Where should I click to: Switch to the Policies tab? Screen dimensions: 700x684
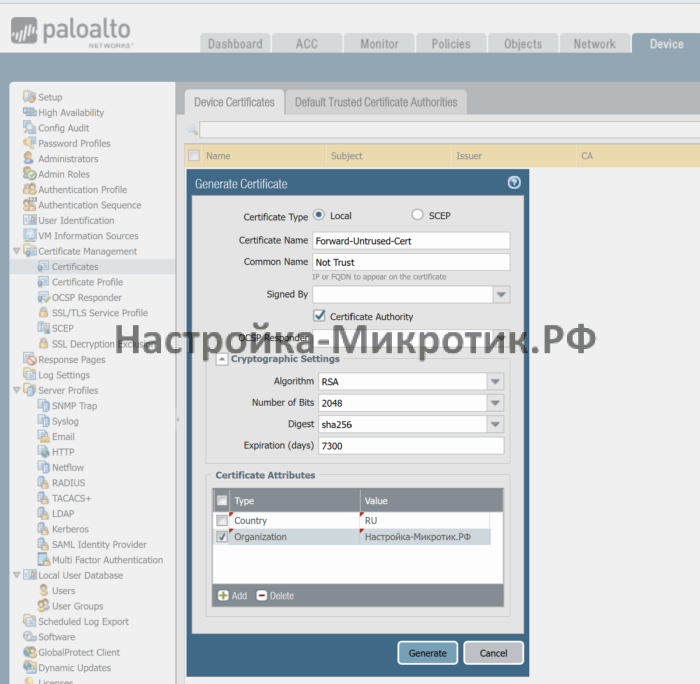(451, 44)
